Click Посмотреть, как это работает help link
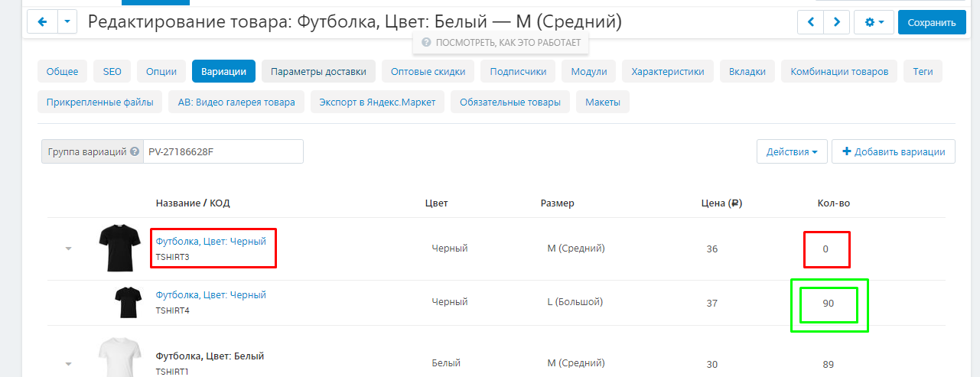The height and width of the screenshot is (377, 980). click(501, 43)
